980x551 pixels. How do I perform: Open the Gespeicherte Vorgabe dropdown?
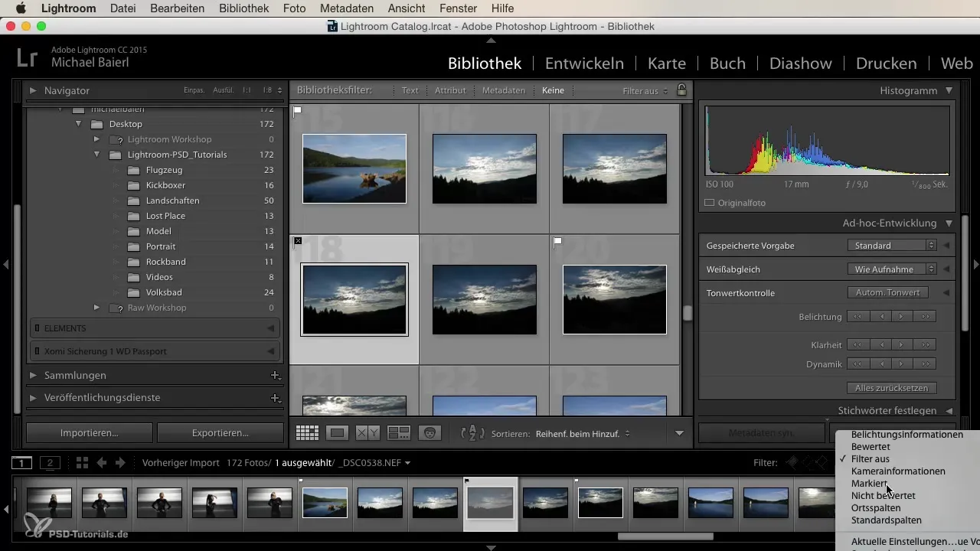pos(892,246)
